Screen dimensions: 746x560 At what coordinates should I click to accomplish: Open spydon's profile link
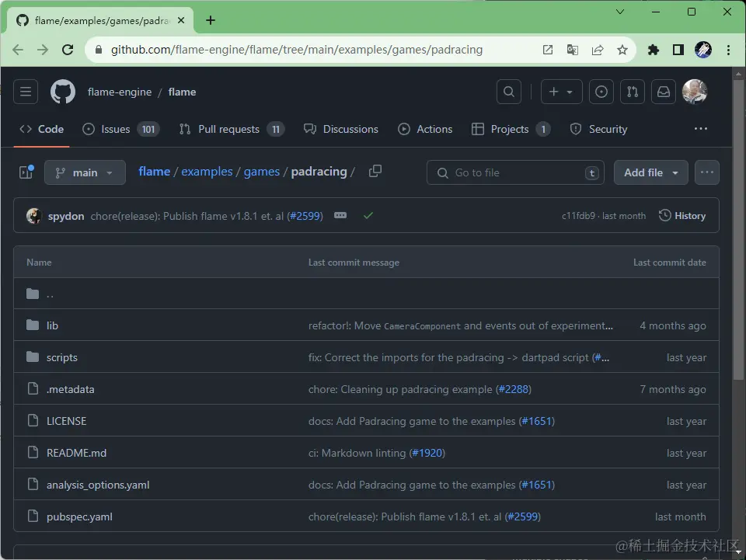pos(66,216)
